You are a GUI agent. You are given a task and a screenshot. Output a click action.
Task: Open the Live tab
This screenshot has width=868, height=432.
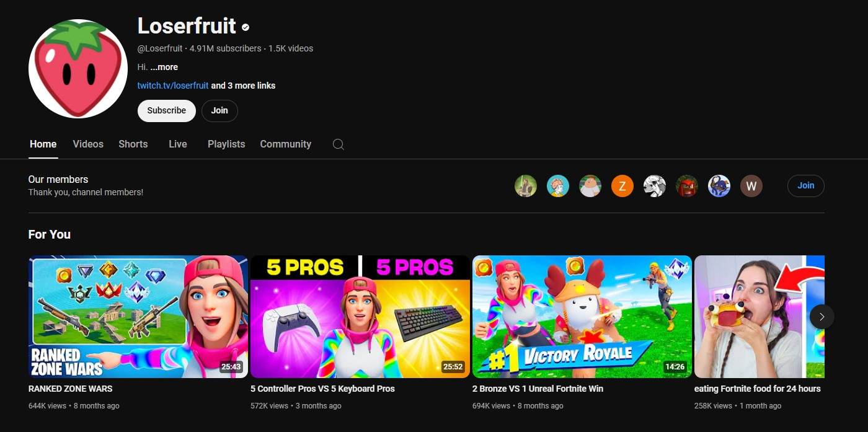coord(178,144)
